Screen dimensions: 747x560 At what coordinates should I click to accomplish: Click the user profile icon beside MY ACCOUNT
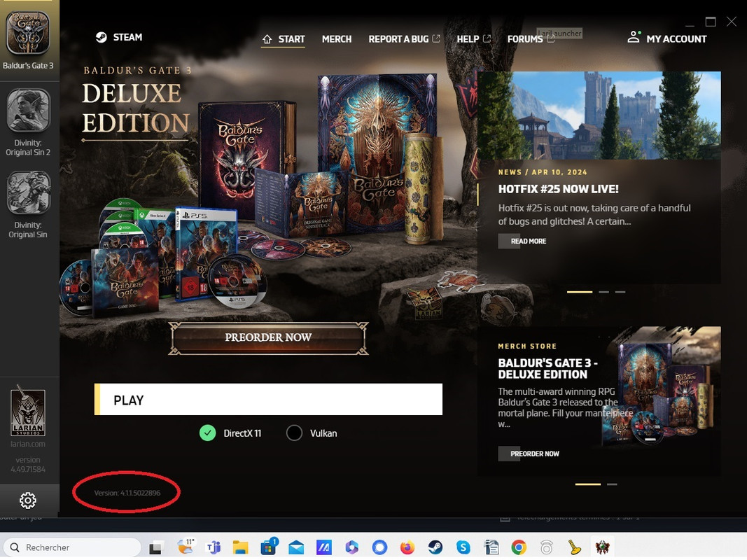[x=634, y=37]
